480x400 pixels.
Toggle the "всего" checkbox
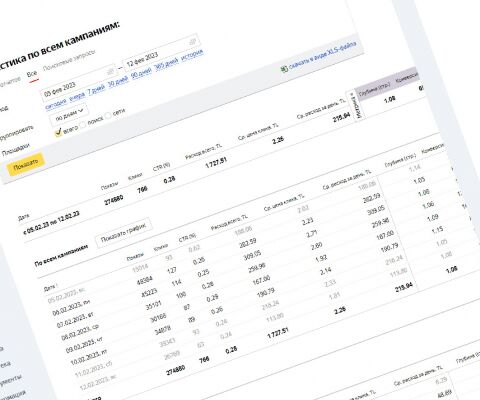[59, 133]
